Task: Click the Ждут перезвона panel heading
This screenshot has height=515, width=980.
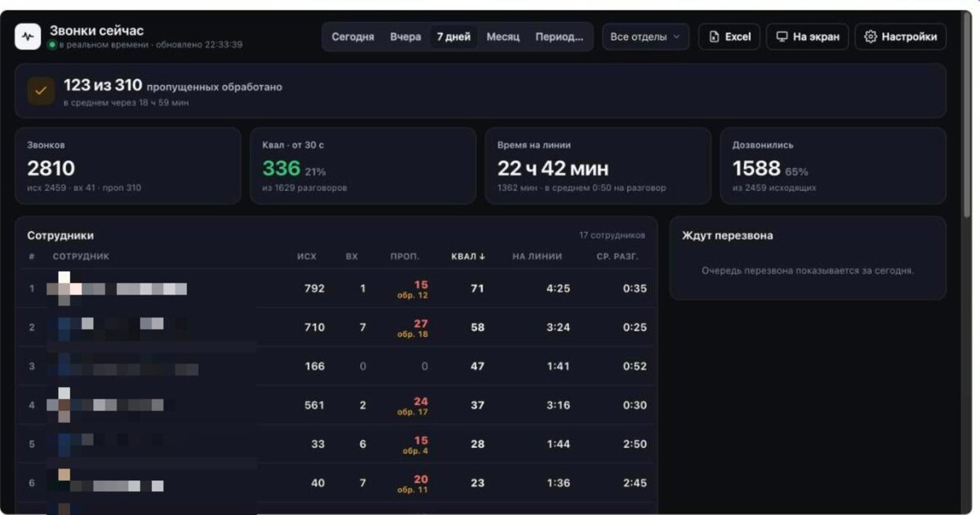Action: pyautogui.click(x=728, y=236)
